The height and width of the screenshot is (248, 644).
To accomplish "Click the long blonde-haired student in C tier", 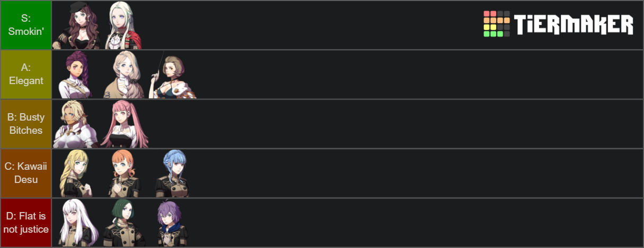I will tap(76, 173).
